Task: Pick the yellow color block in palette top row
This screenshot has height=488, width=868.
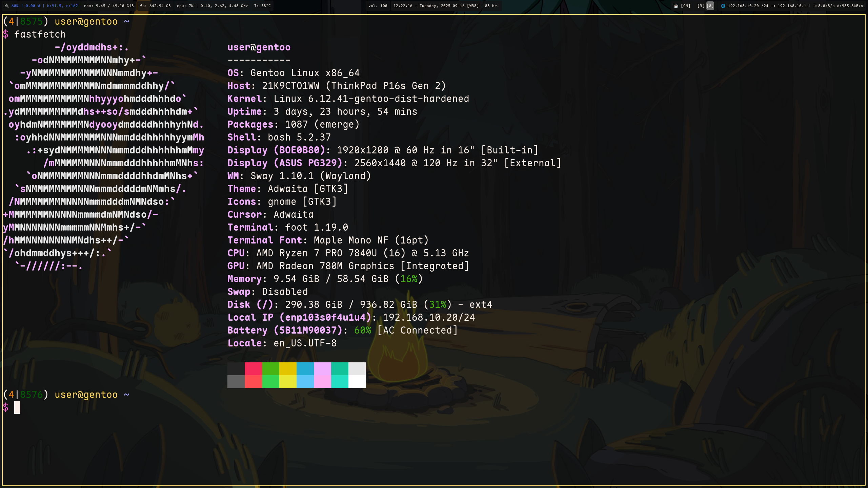Action: click(288, 369)
